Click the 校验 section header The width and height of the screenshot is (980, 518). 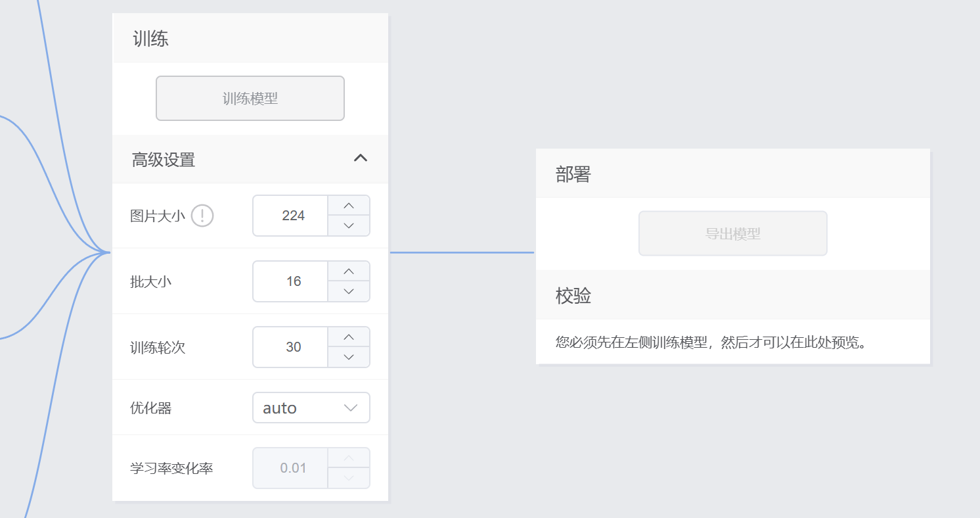[573, 296]
